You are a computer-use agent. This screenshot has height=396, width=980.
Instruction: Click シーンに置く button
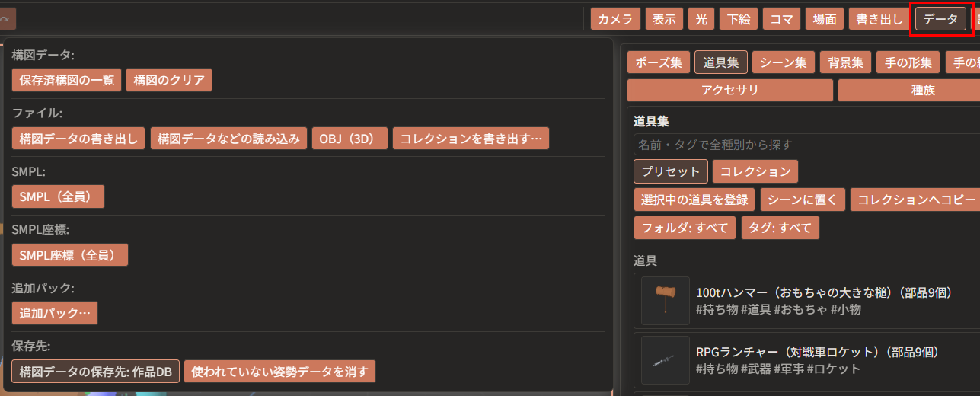(x=803, y=200)
